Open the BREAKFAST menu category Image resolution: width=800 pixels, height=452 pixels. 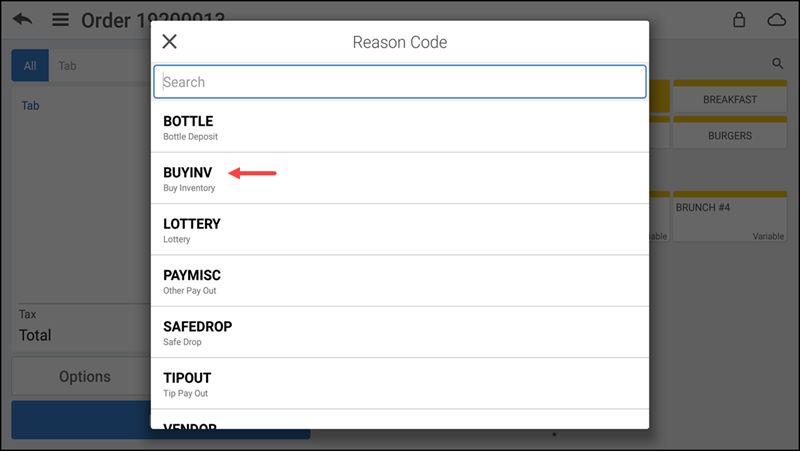730,96
